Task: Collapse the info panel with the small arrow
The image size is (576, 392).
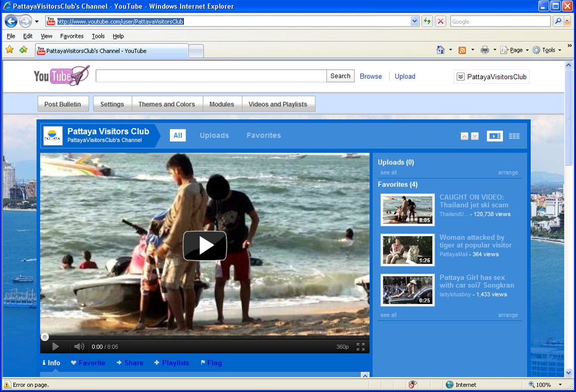Action: [x=365, y=375]
